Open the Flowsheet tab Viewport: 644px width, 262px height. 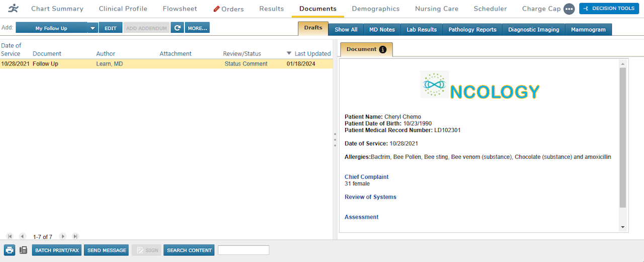point(180,9)
